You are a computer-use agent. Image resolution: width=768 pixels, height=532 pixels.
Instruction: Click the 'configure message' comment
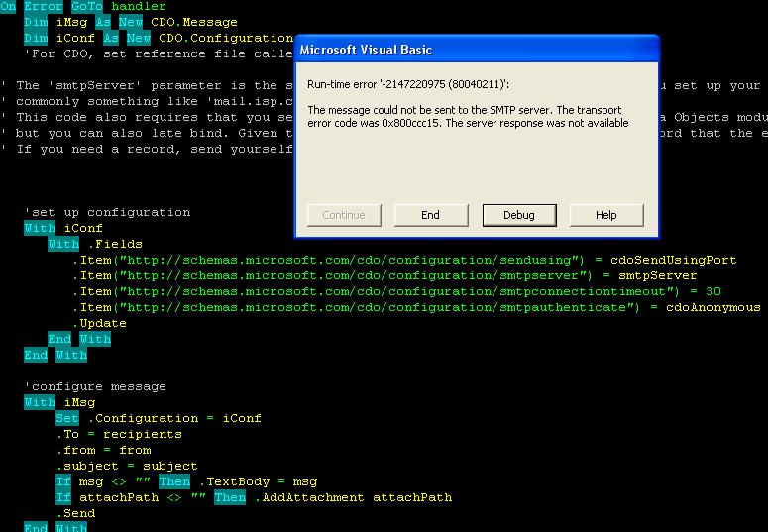tap(95, 386)
